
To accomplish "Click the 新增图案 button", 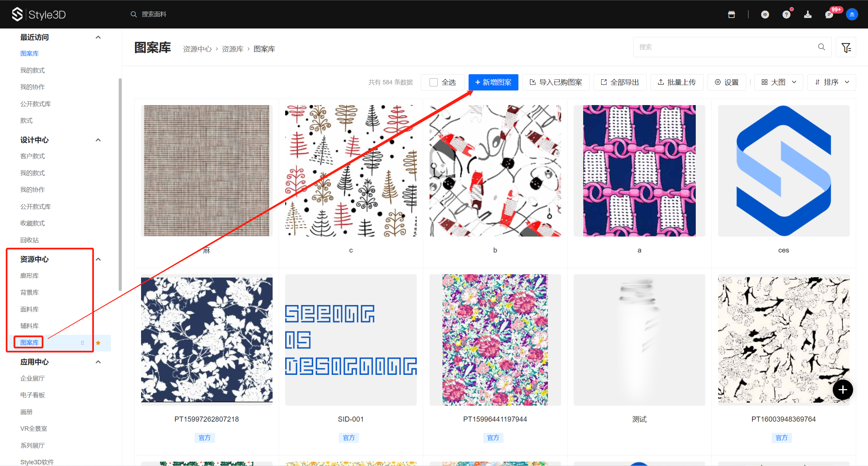I will coord(493,82).
